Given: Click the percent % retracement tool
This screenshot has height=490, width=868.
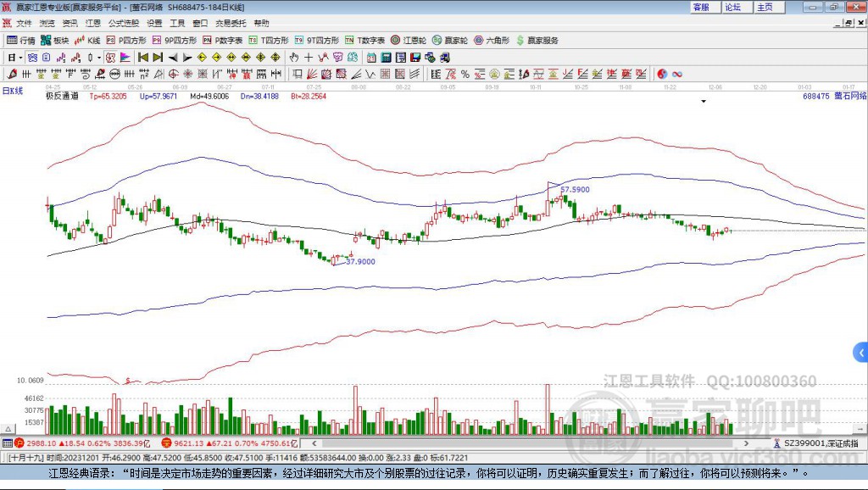Looking at the screenshot, I should click(x=465, y=75).
